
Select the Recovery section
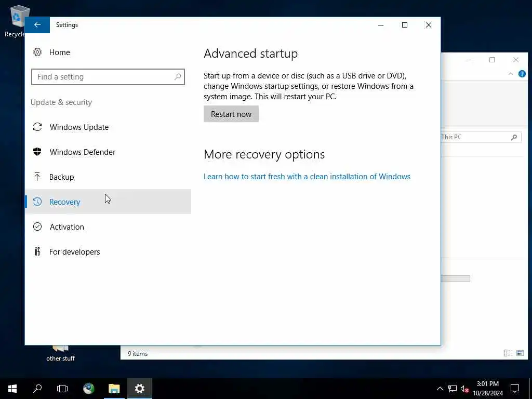click(108, 202)
